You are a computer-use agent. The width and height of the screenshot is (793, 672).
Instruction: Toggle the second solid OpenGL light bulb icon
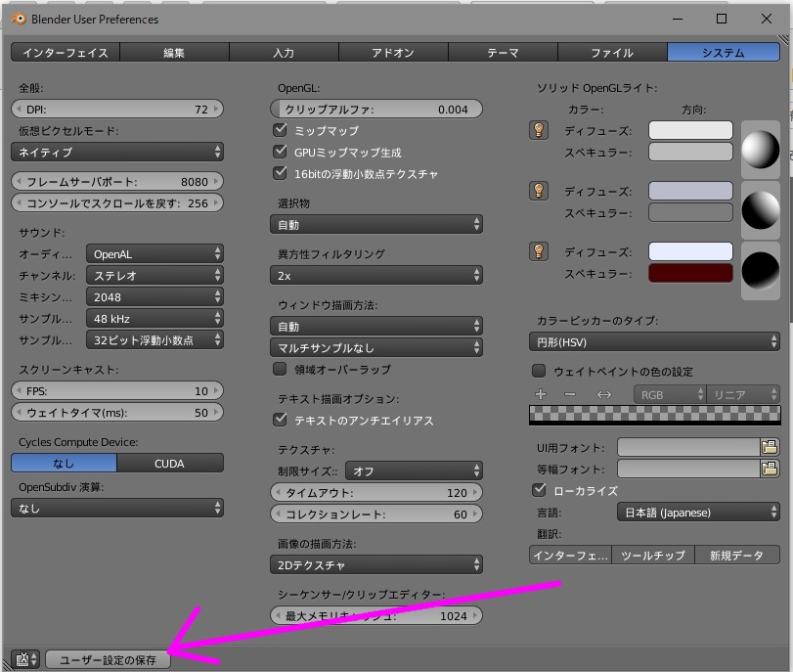[539, 191]
